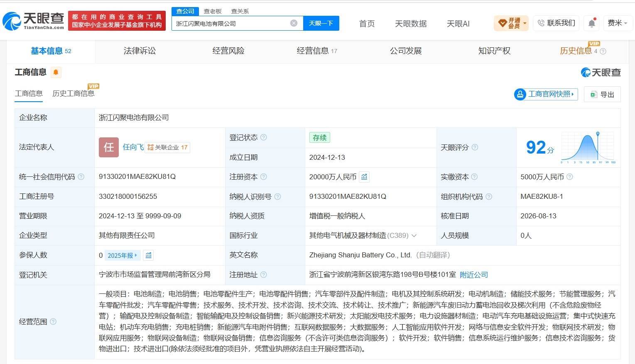Image resolution: width=635 pixels, height=364 pixels.
Task: Select the organization code MAE82KU8-1
Action: [542, 197]
